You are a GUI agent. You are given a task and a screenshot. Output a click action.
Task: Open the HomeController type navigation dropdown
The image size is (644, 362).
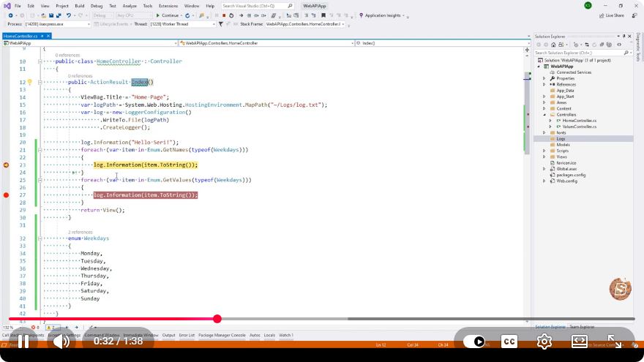coord(266,42)
